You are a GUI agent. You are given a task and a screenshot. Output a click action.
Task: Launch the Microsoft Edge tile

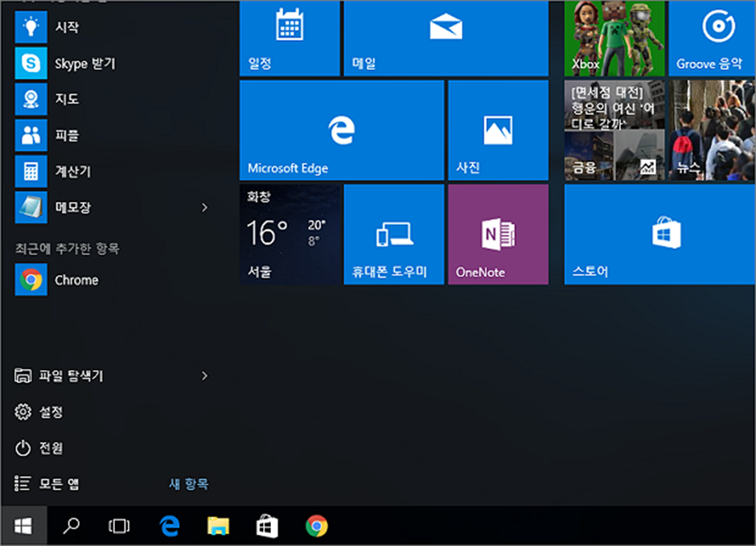[342, 130]
